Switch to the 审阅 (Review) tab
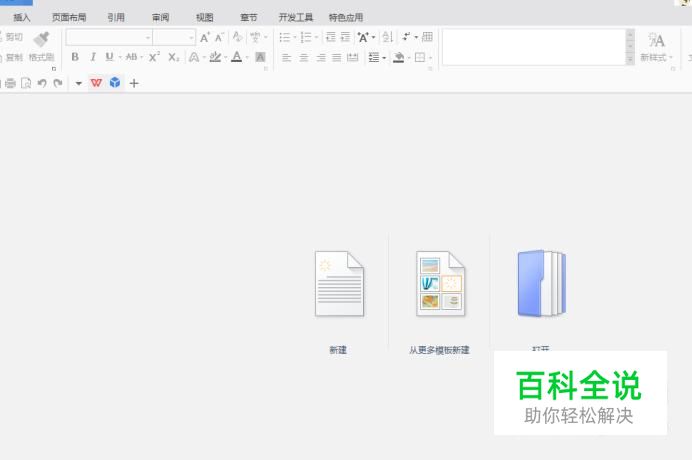Viewport: 692px width, 460px height. pos(160,17)
